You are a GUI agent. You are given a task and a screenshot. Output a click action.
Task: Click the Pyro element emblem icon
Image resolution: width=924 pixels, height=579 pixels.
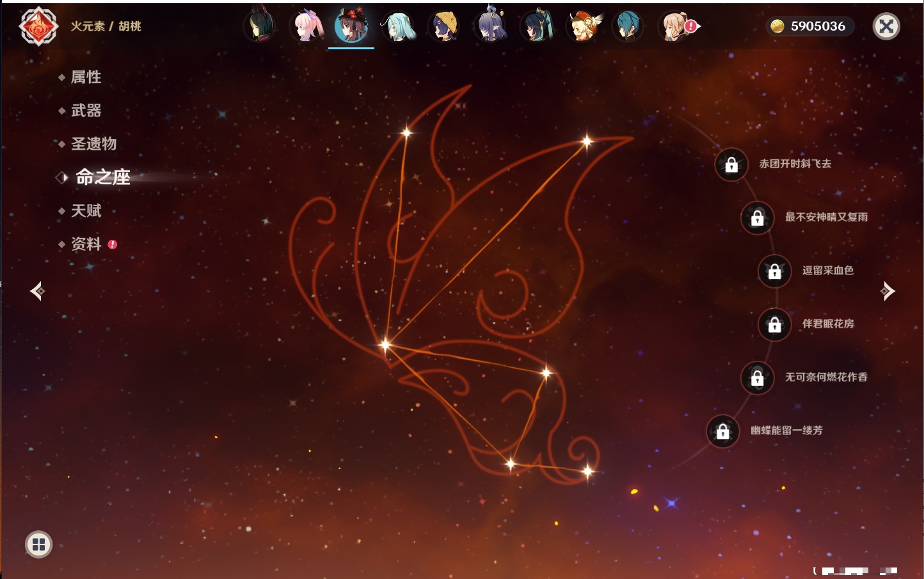tap(38, 26)
